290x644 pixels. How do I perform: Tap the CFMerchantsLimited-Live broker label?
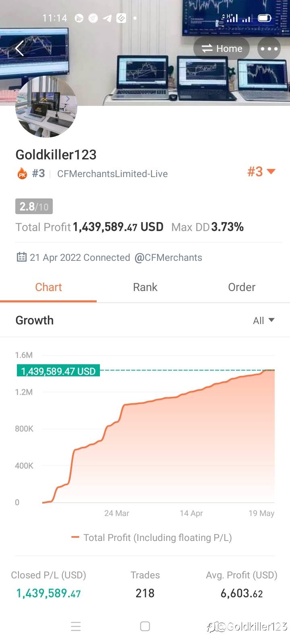pos(112,174)
